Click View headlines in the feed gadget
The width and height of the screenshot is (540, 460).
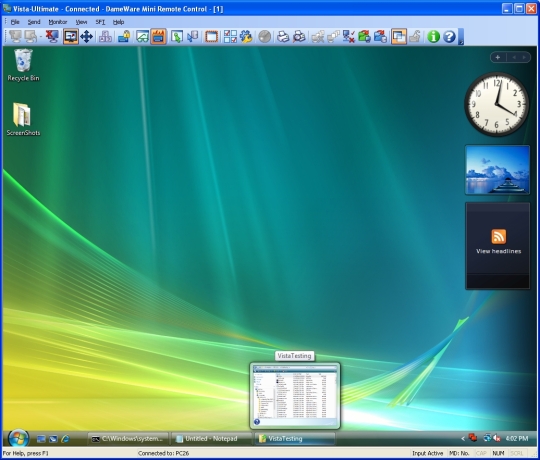[498, 251]
